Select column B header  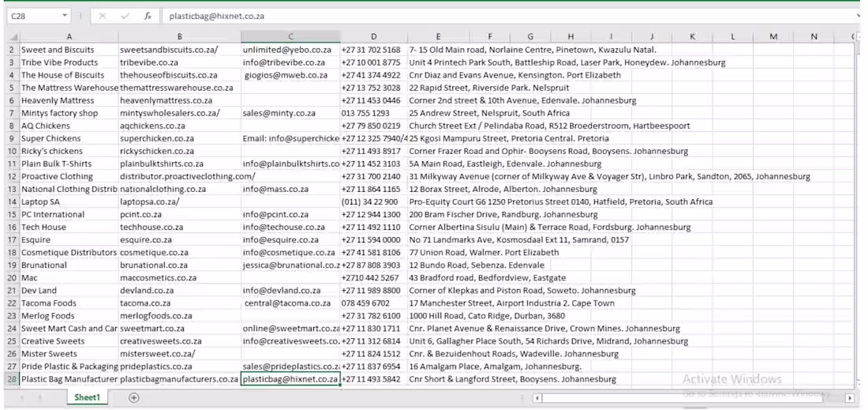179,37
